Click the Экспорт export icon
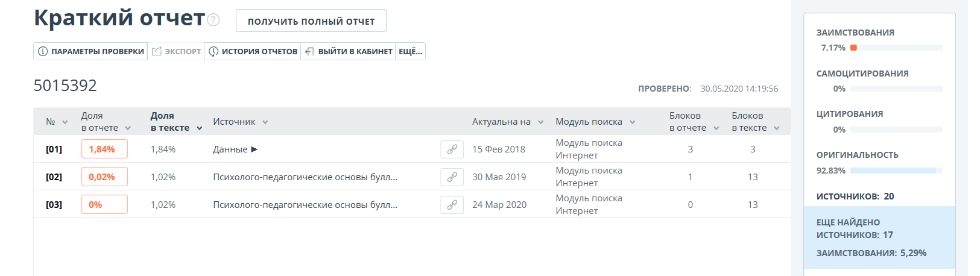 [157, 52]
